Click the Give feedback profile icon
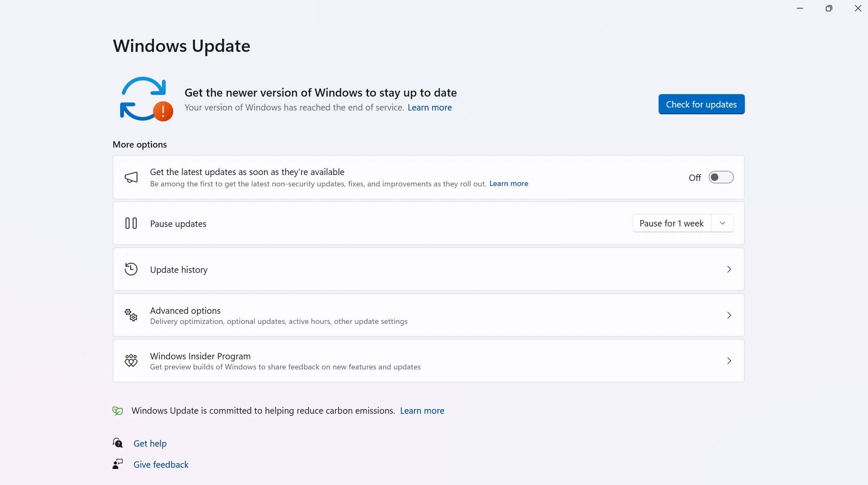868x485 pixels. [117, 464]
